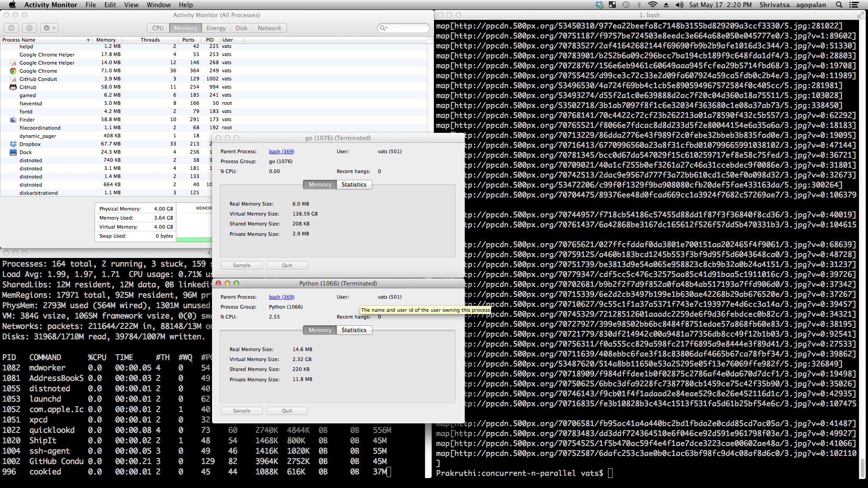Open search filter magnifier dropdown
This screenshot has width=868, height=488.
point(383,28)
